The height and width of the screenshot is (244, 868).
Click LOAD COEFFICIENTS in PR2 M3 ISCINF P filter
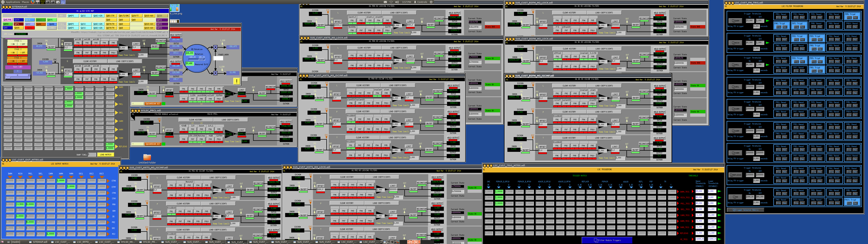pos(218,204)
